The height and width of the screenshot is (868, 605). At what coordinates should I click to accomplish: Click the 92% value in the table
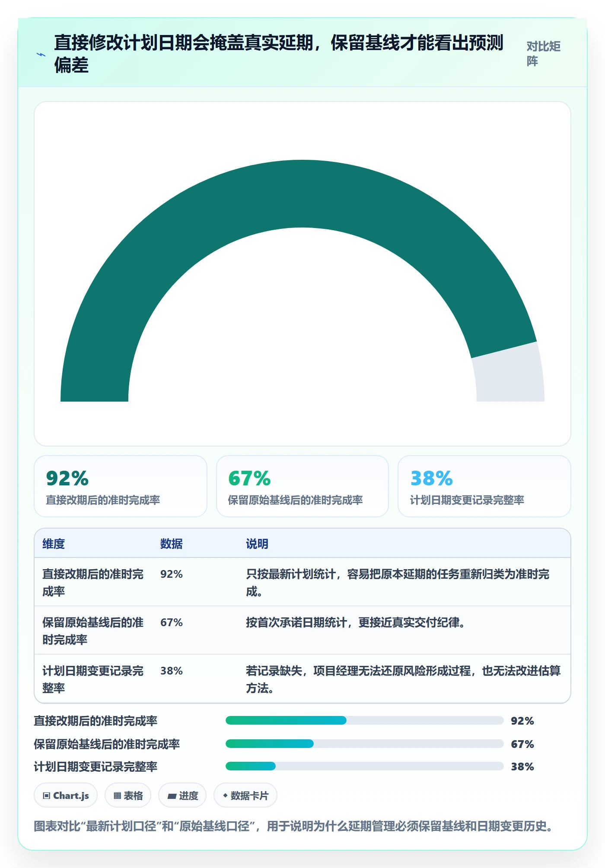[x=172, y=574]
